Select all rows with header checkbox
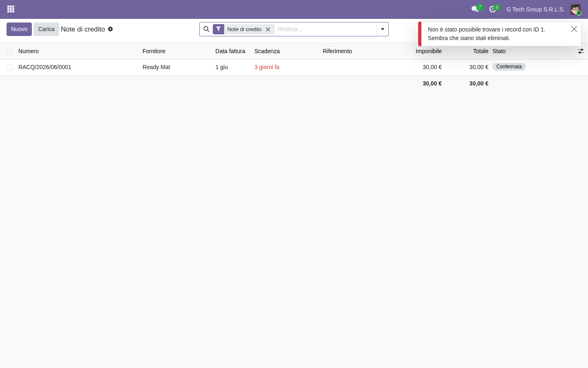 (x=9, y=52)
